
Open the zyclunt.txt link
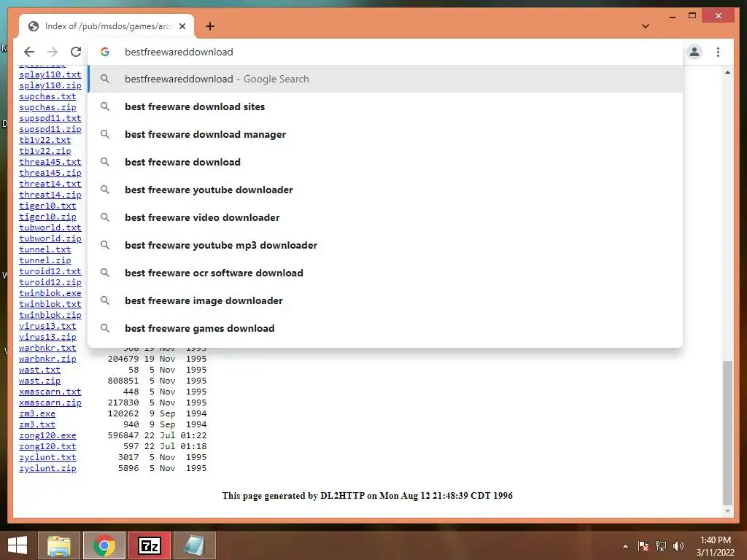(47, 458)
